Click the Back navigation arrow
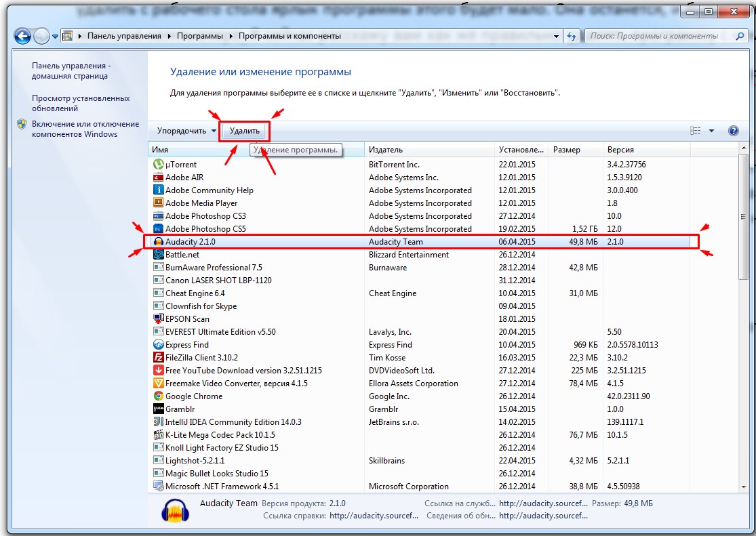Image resolution: width=756 pixels, height=536 pixels. (x=22, y=36)
